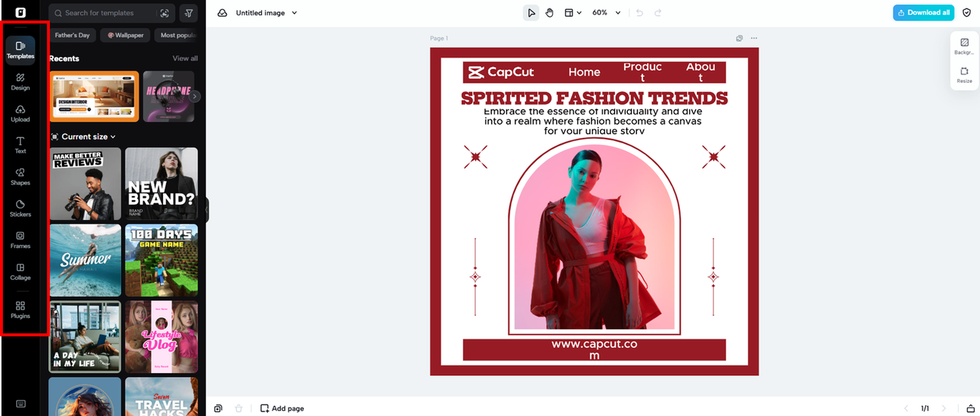
Task: Click the Undo arrow
Action: [639, 13]
